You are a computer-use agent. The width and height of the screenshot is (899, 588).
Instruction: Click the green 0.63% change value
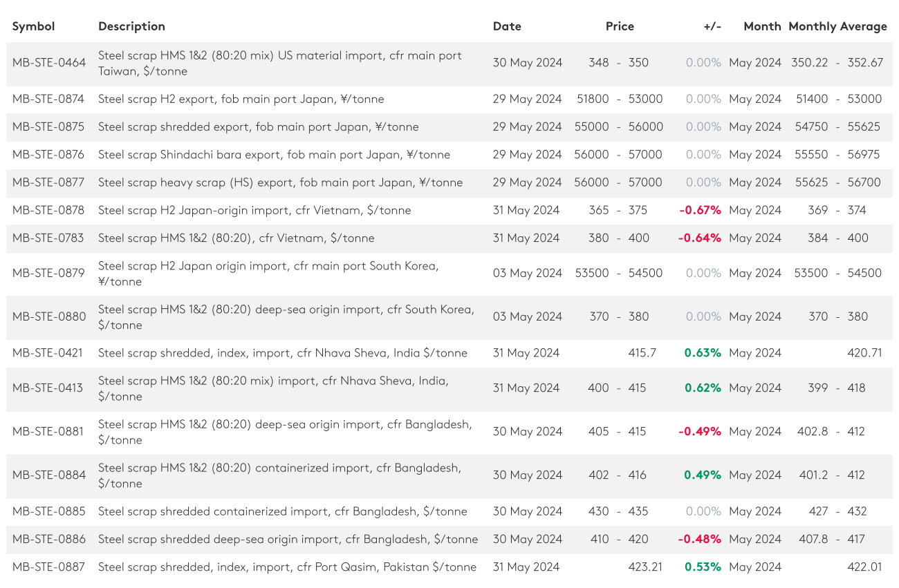click(703, 353)
